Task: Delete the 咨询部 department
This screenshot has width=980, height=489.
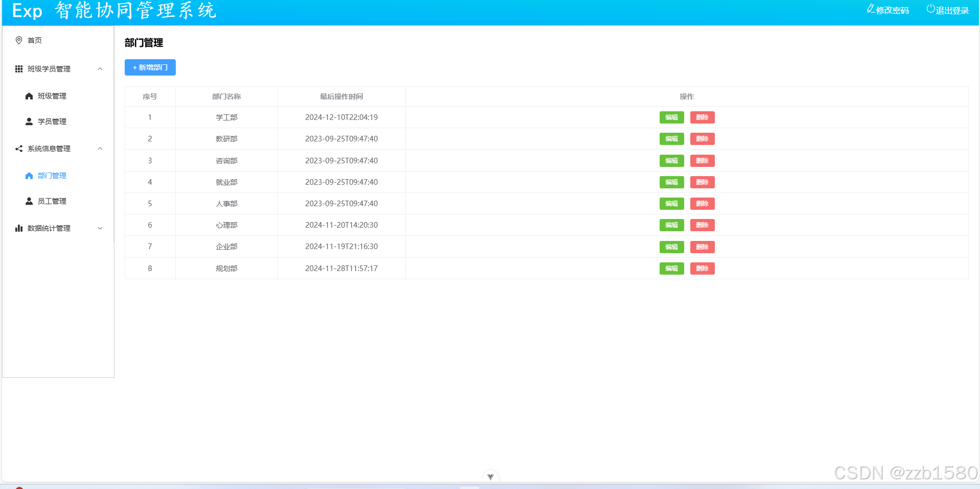Action: pyautogui.click(x=702, y=161)
